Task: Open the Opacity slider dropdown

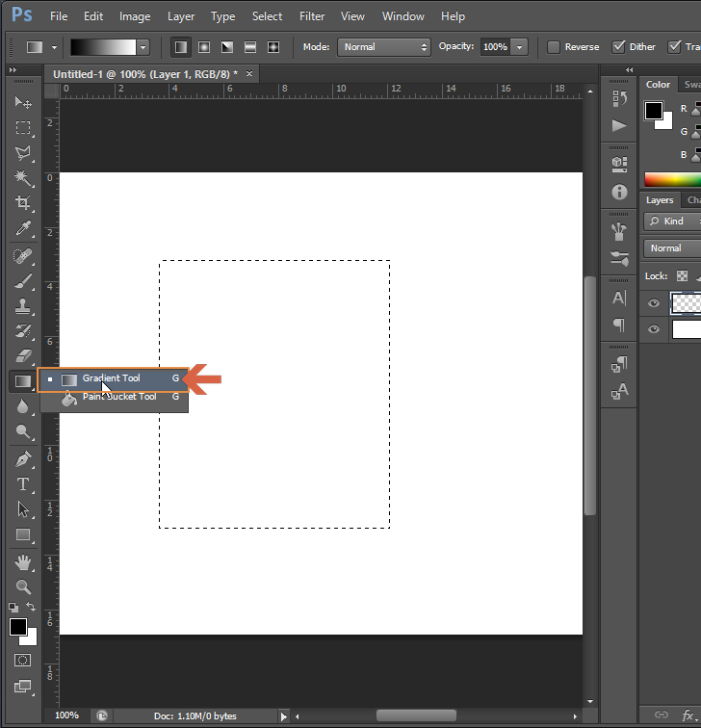Action: (x=519, y=47)
